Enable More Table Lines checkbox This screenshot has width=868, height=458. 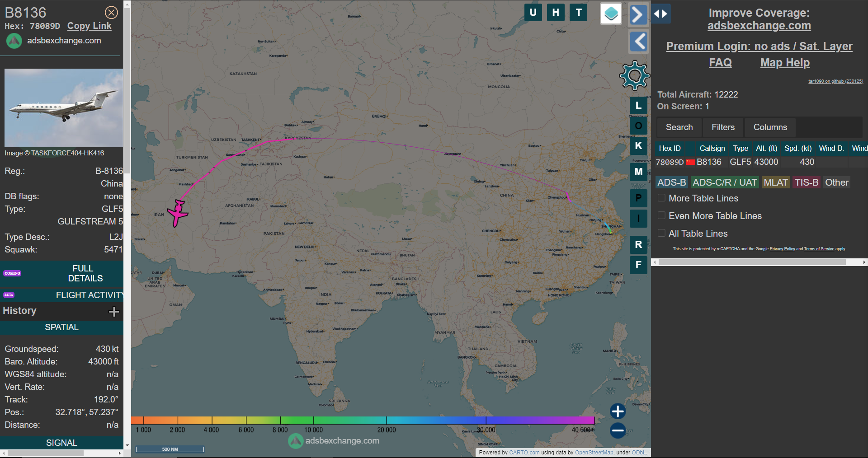(x=661, y=198)
